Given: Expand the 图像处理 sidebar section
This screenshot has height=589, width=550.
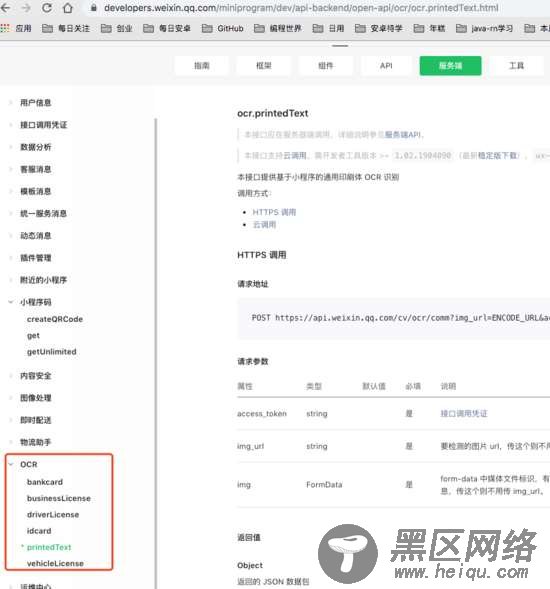Looking at the screenshot, I should click(35, 398).
